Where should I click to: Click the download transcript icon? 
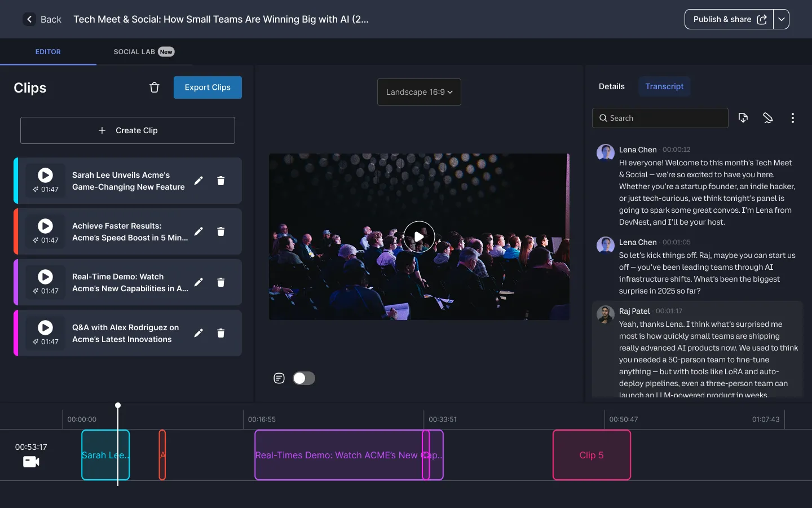tap(743, 118)
